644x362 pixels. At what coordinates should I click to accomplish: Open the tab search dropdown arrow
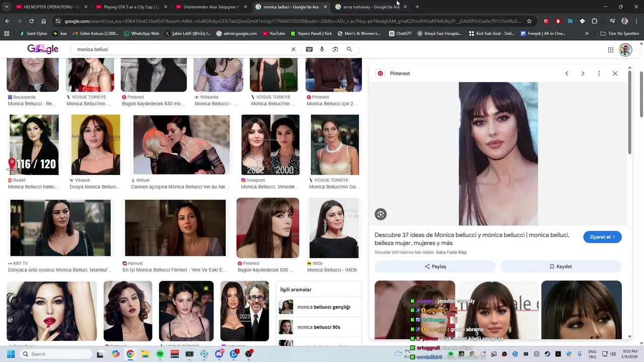tap(7, 7)
